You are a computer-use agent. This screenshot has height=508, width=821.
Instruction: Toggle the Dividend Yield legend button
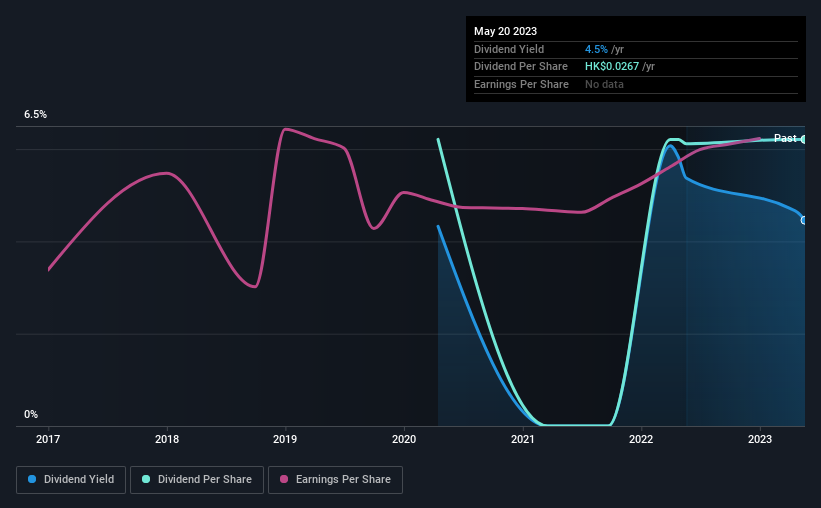[71, 480]
